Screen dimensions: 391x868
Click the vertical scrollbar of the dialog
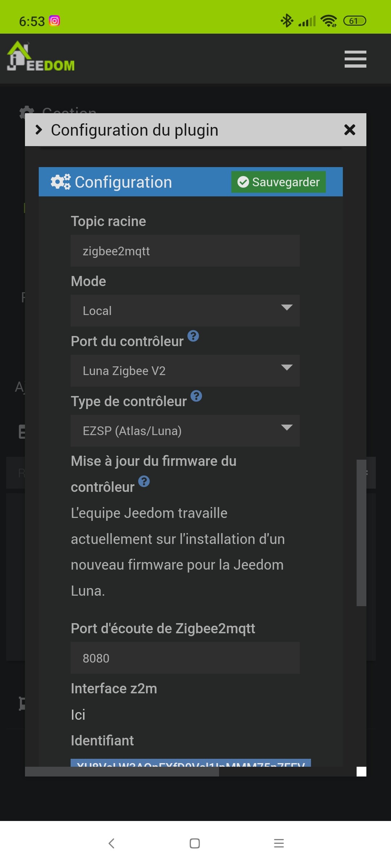(x=361, y=533)
